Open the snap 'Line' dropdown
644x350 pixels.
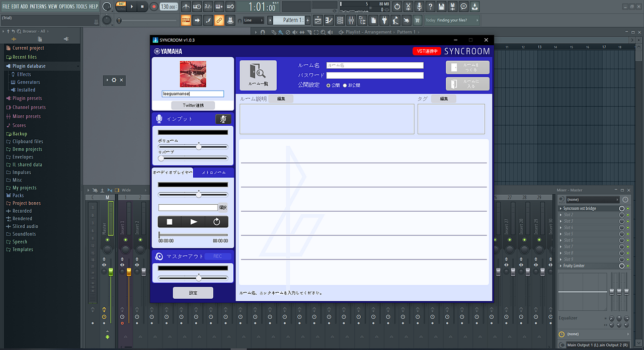coord(253,20)
